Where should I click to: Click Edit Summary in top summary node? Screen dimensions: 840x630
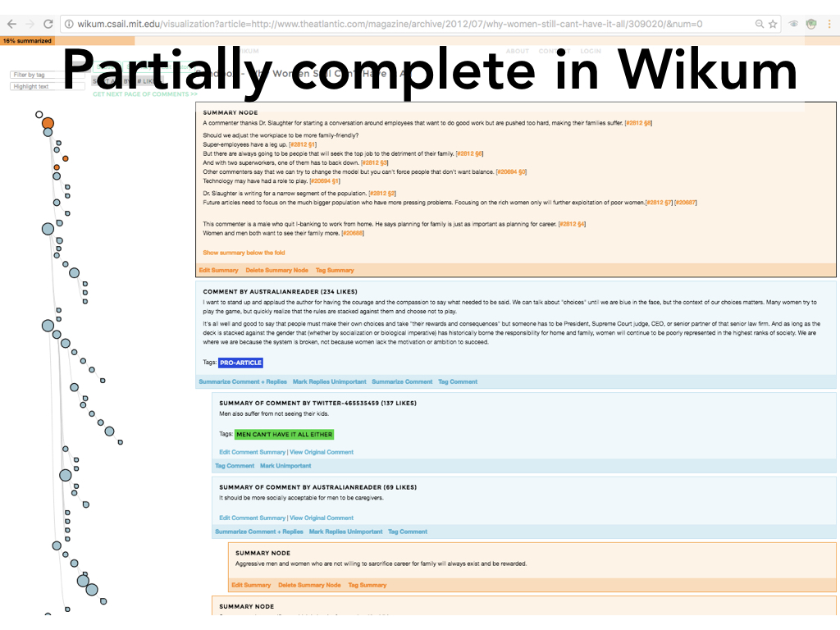(x=218, y=271)
